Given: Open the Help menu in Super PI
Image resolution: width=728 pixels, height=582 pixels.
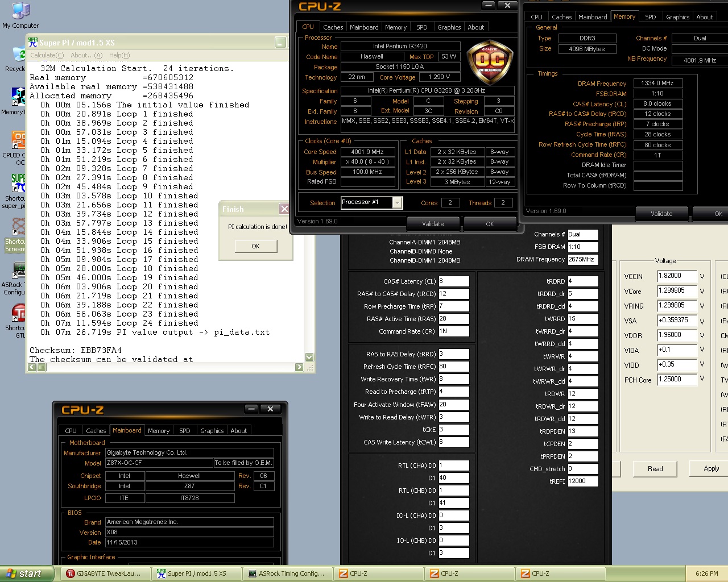Looking at the screenshot, I should tap(119, 55).
